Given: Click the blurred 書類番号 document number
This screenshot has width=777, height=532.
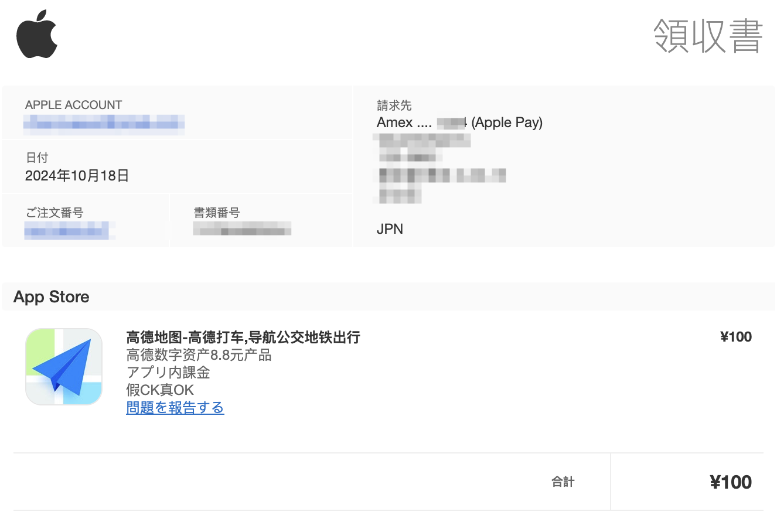Looking at the screenshot, I should point(242,229).
